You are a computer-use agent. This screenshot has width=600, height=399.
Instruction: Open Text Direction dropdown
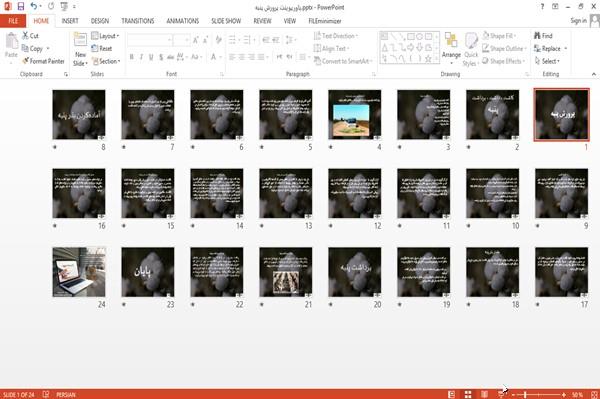pyautogui.click(x=336, y=36)
